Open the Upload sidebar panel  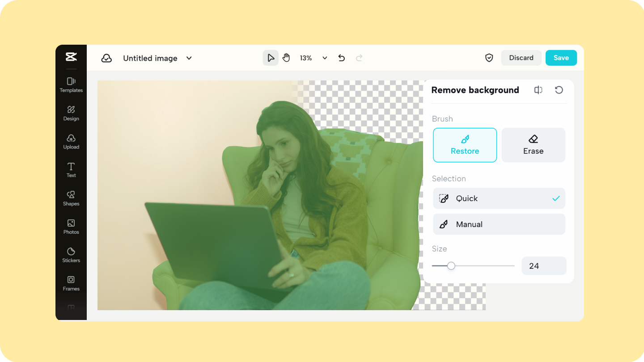[x=71, y=141]
